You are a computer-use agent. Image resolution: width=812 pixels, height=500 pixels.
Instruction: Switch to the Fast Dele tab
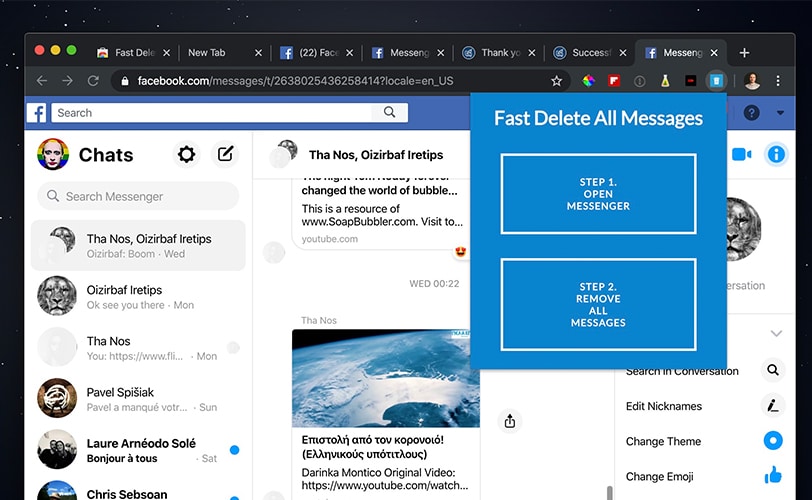coord(134,53)
